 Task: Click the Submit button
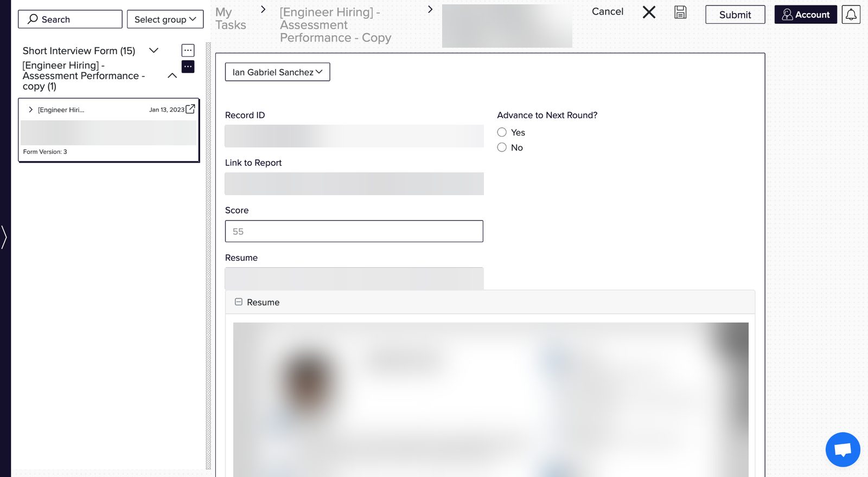[x=735, y=15]
